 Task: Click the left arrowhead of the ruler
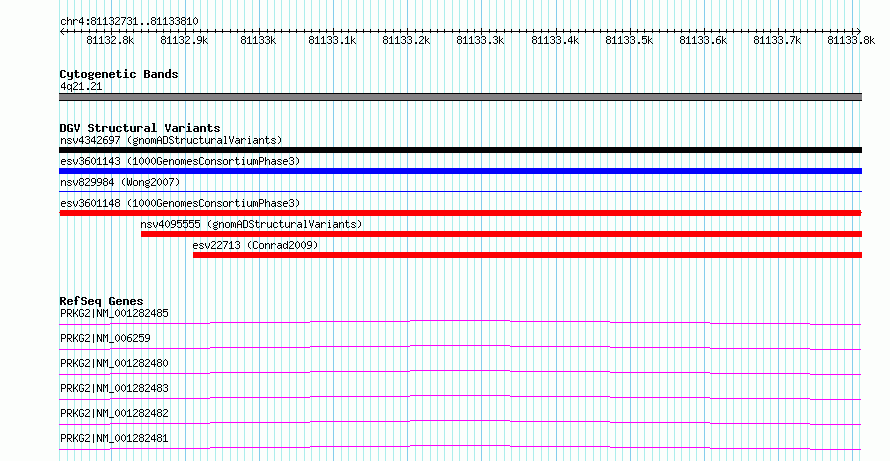point(62,31)
